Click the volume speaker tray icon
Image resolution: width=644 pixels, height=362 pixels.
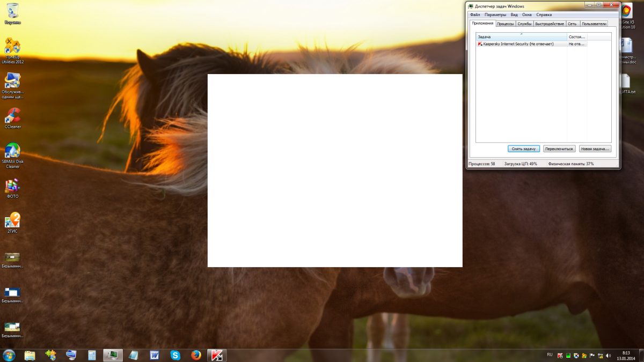608,355
